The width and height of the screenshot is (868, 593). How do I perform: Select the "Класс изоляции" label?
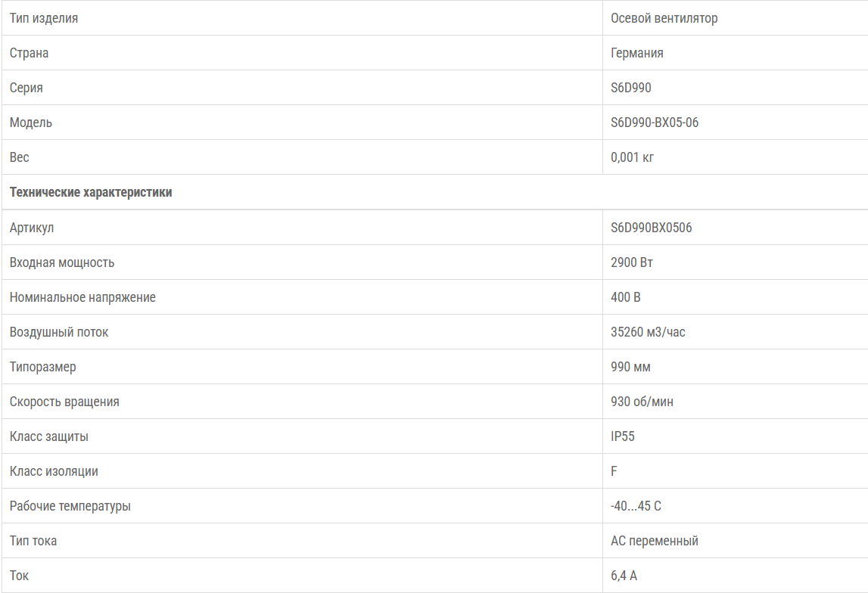click(x=54, y=471)
